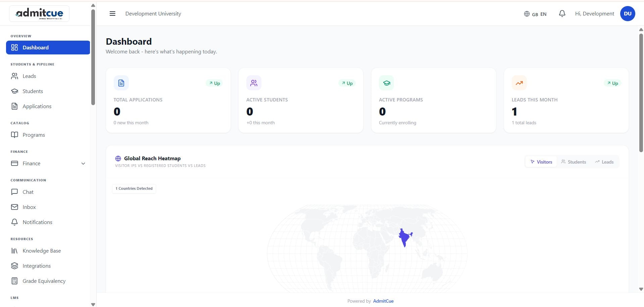Click the Total Applications document icon
This screenshot has height=307, width=644.
pos(121,83)
